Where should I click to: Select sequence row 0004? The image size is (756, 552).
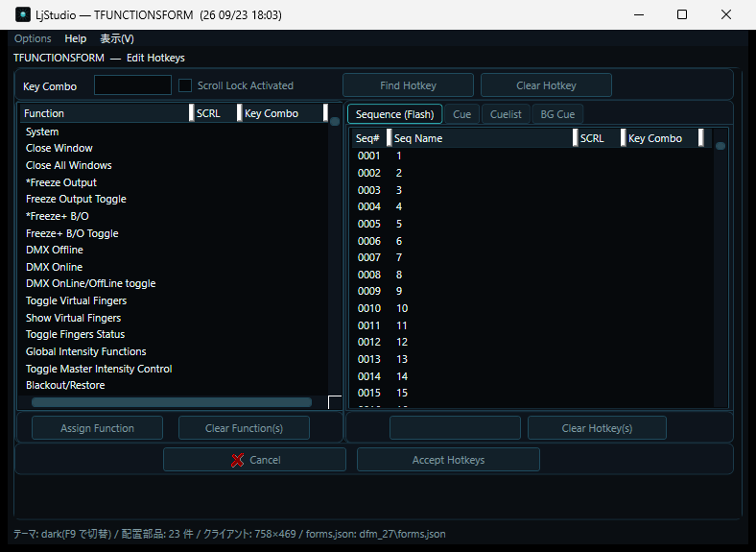pos(532,206)
